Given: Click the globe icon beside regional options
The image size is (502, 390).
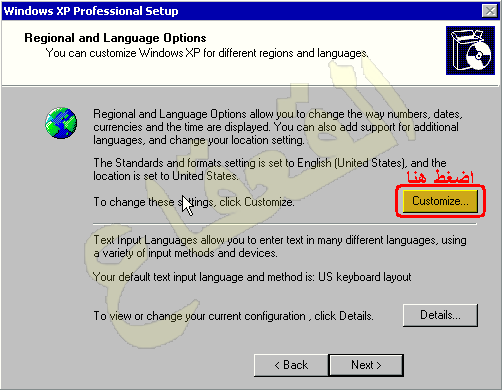Looking at the screenshot, I should click(61, 123).
